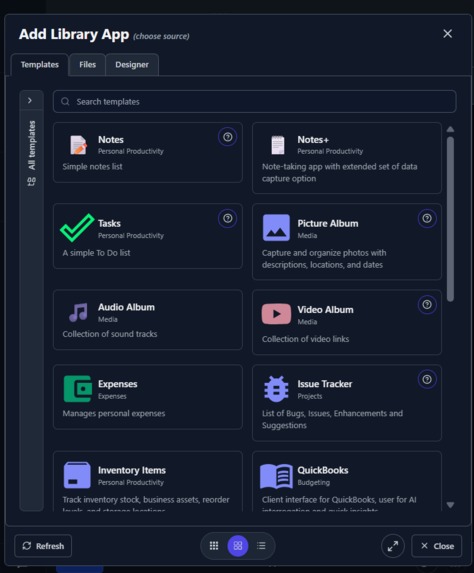
Task: Click the 'Add Library App' heading
Action: coord(74,34)
